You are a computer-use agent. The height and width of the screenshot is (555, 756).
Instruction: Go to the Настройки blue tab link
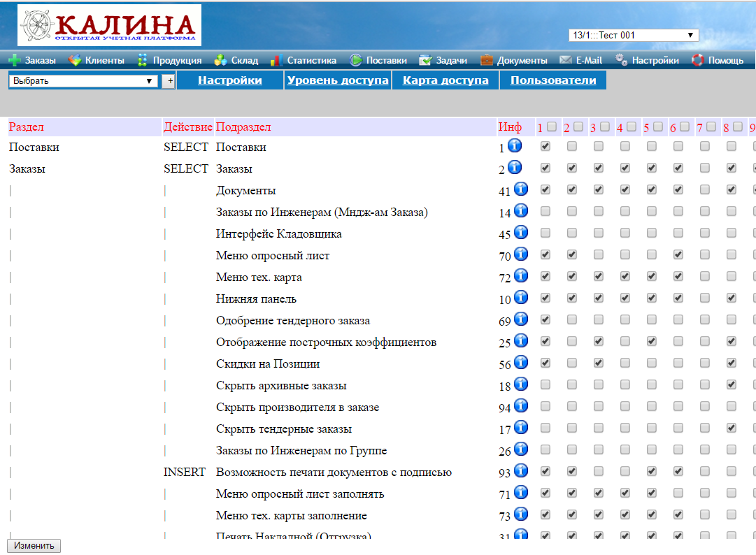click(x=230, y=80)
